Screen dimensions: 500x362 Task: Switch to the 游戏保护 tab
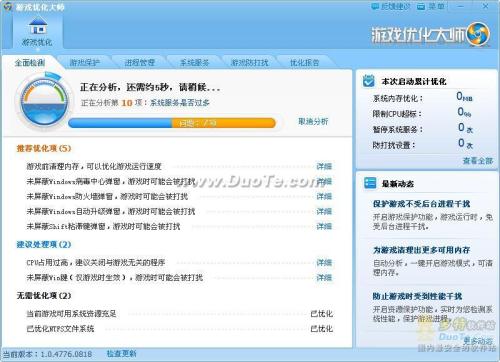click(85, 63)
